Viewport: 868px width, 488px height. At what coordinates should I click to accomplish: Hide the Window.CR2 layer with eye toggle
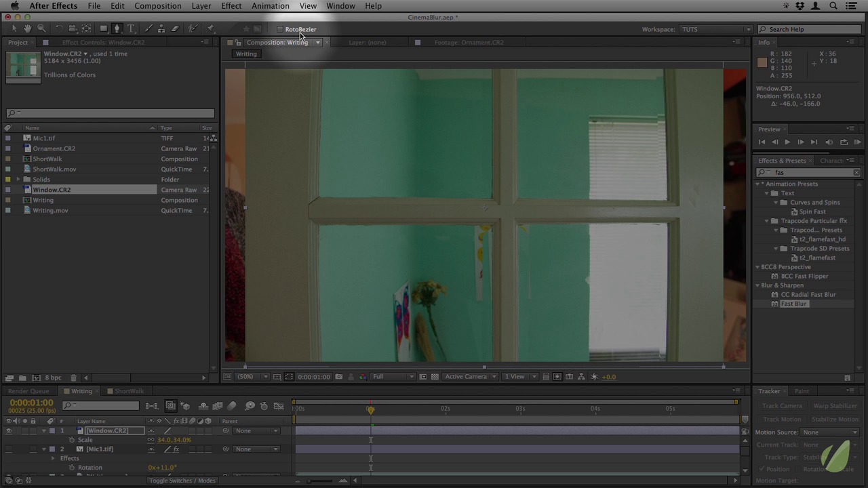tap(9, 431)
